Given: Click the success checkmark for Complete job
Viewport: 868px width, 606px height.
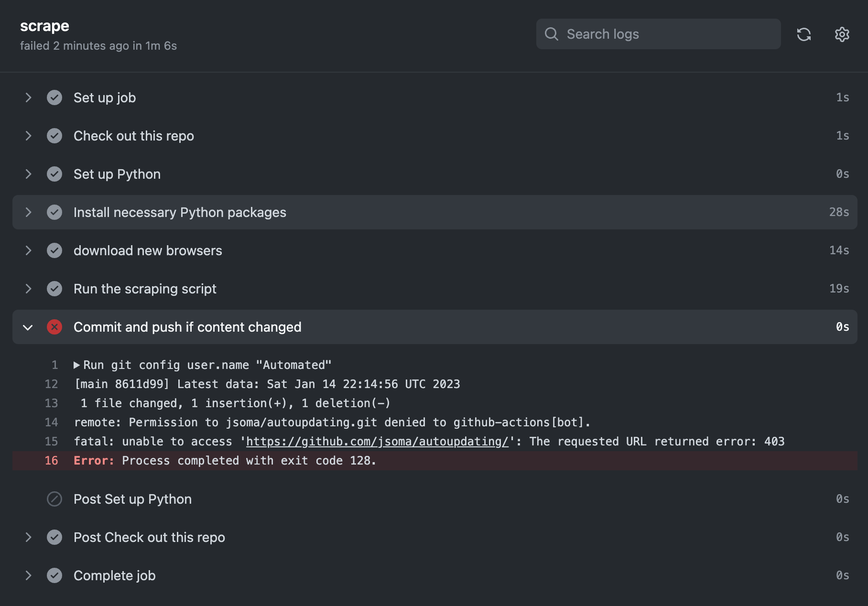Looking at the screenshot, I should click(x=54, y=575).
